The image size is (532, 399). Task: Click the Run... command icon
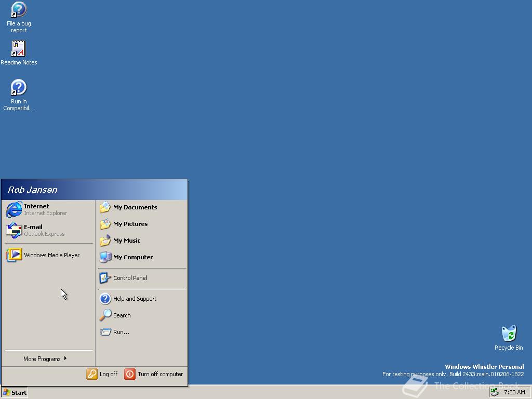[x=105, y=332]
